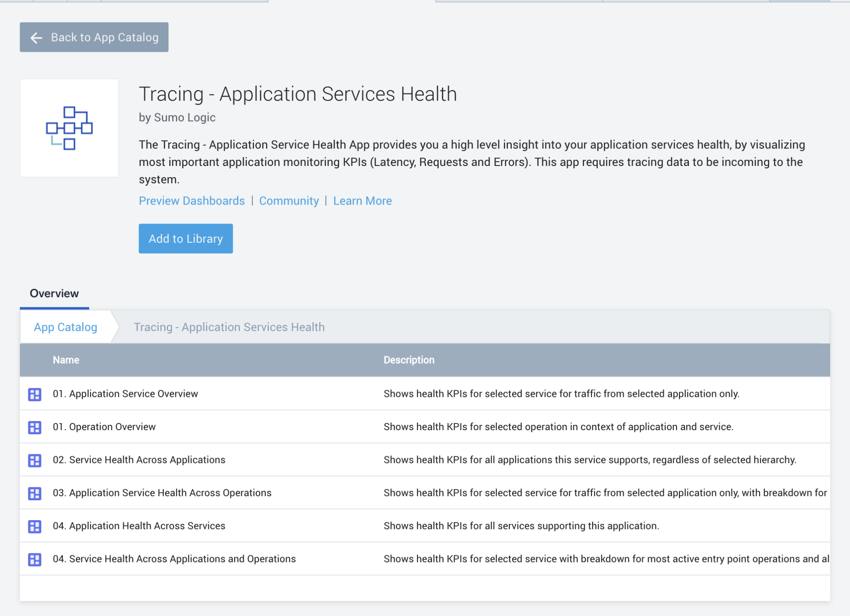
Task: Click the Back to App Catalog button
Action: [x=94, y=37]
